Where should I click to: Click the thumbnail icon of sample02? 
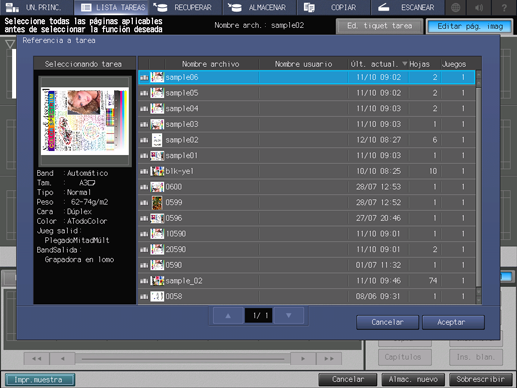tap(157, 140)
